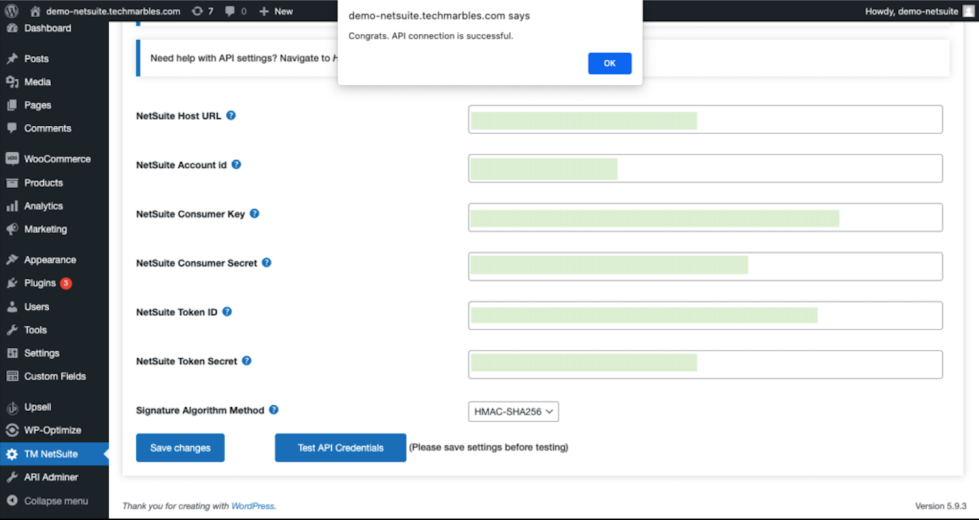Viewport: 979px width, 520px height.
Task: Click the user avatar next to Howdy
Action: coord(967,11)
